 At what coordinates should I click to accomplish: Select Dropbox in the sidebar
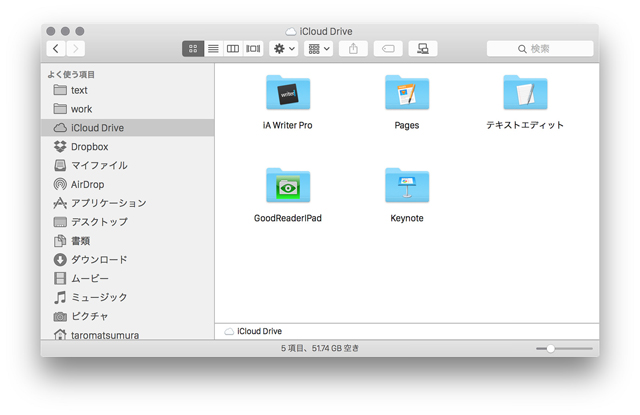pos(127,146)
